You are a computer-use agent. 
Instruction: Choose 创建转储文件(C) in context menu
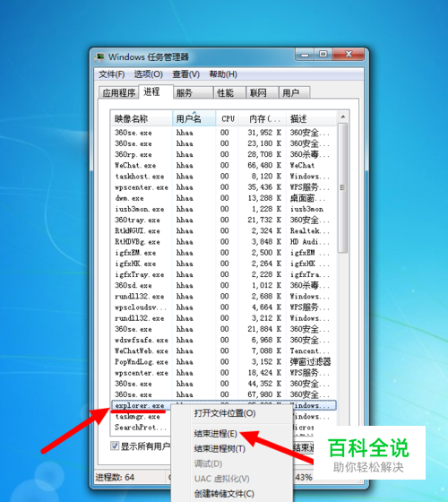coord(224,493)
